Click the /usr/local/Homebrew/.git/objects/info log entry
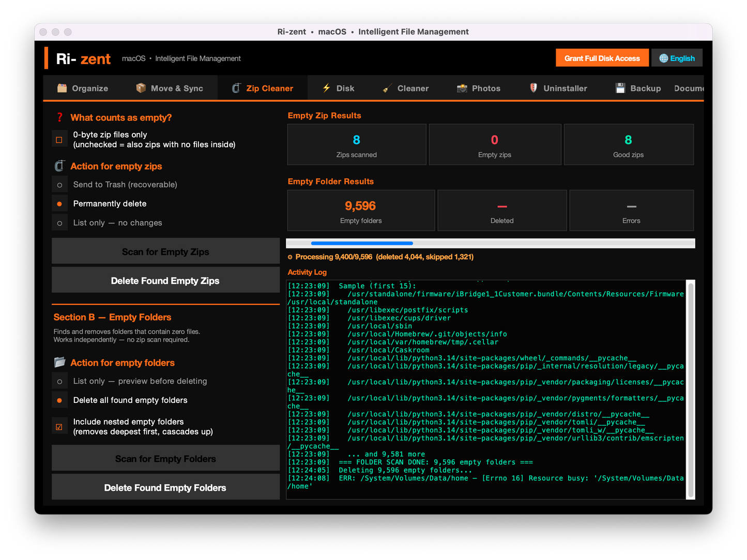Image resolution: width=747 pixels, height=560 pixels. (398, 334)
